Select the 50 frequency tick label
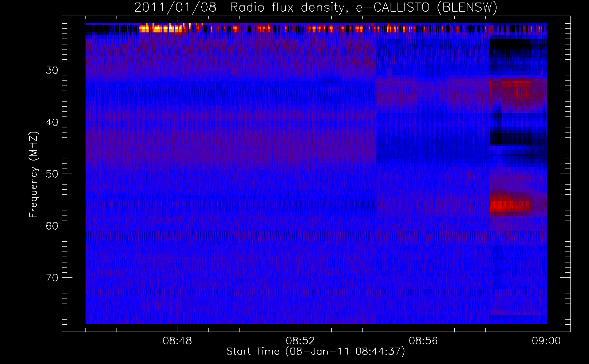 click(x=52, y=174)
